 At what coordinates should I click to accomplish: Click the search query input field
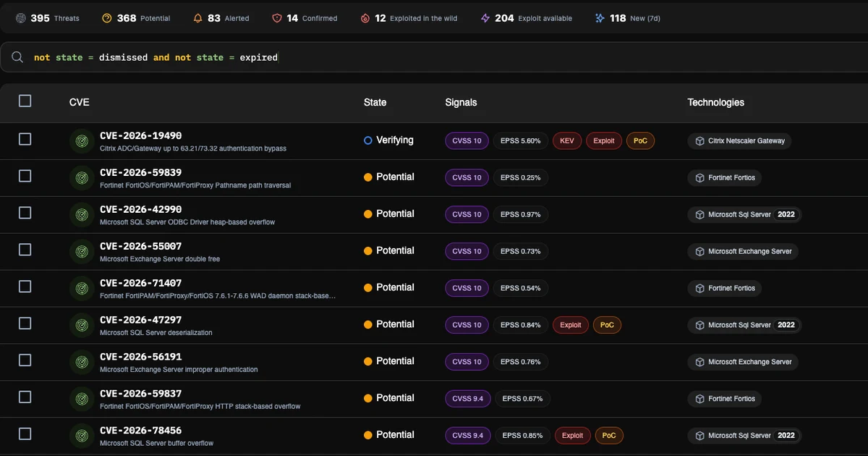click(434, 57)
